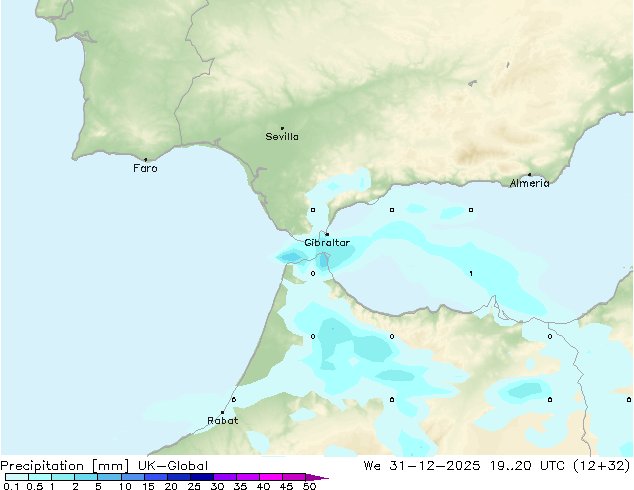634x490 pixels.
Task: Pick the 30–35 mm legend swatch
Action: [x=224, y=477]
